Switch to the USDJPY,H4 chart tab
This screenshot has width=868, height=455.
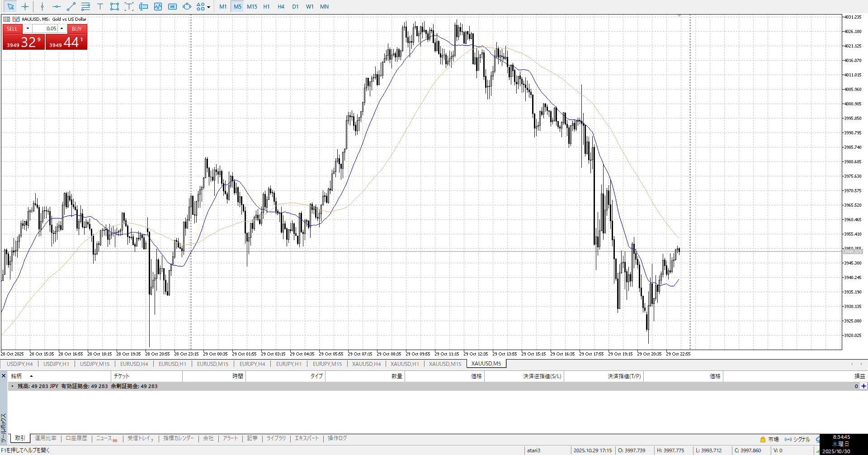point(19,364)
